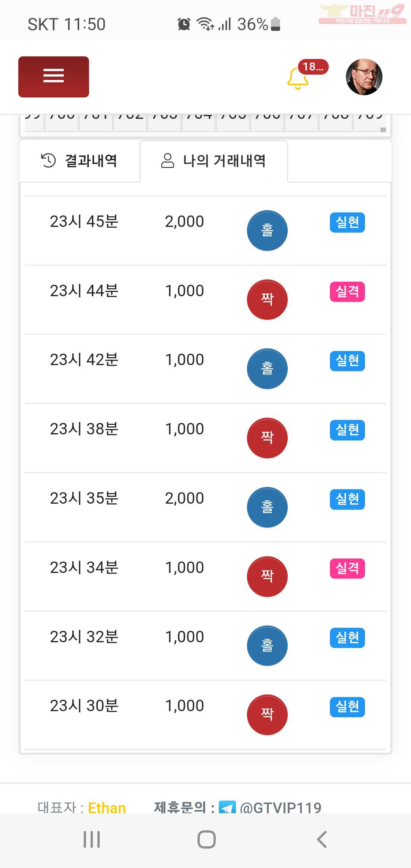Click 실현 badge on 23시 32분 row
Screen dimensions: 411x868
(347, 638)
